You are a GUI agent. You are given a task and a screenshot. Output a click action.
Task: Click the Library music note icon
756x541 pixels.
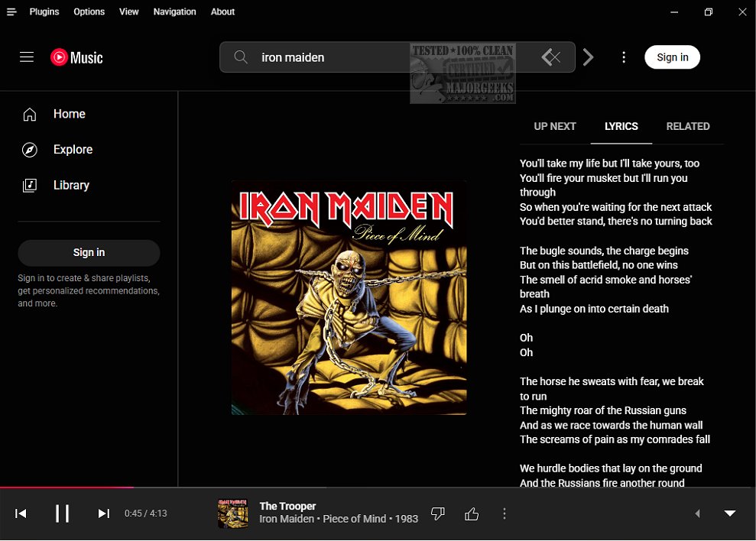[x=29, y=186]
